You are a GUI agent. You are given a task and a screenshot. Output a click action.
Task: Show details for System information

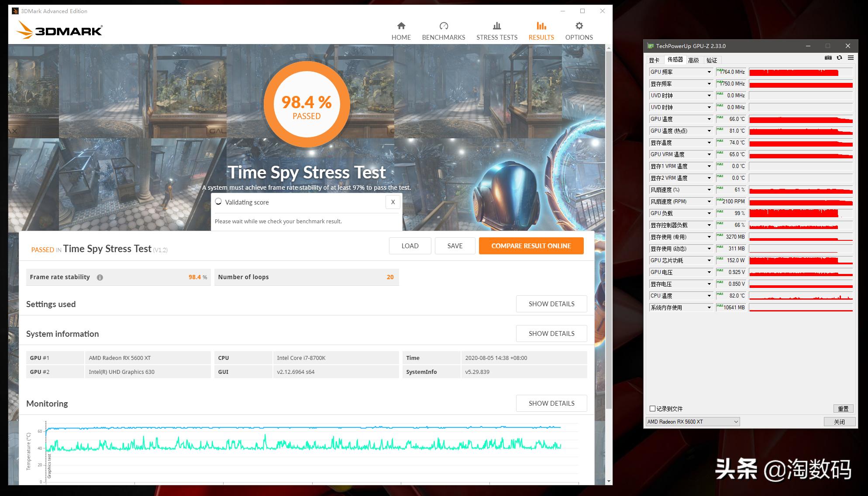[551, 333]
